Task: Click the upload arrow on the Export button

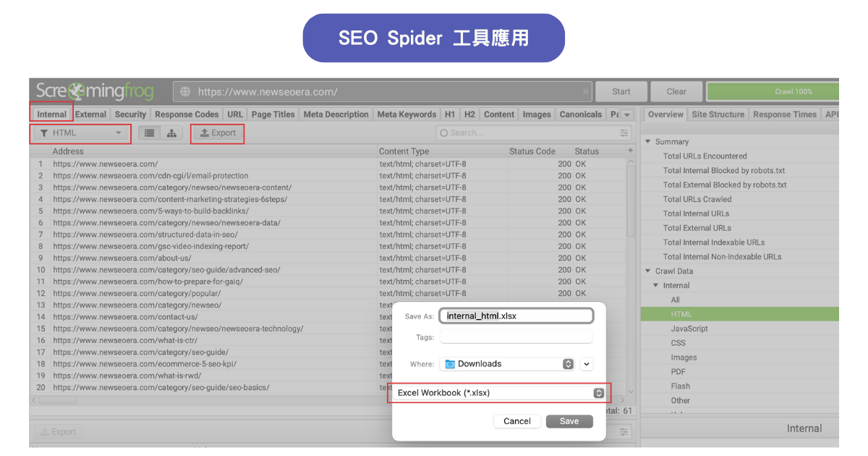Action: tap(206, 133)
